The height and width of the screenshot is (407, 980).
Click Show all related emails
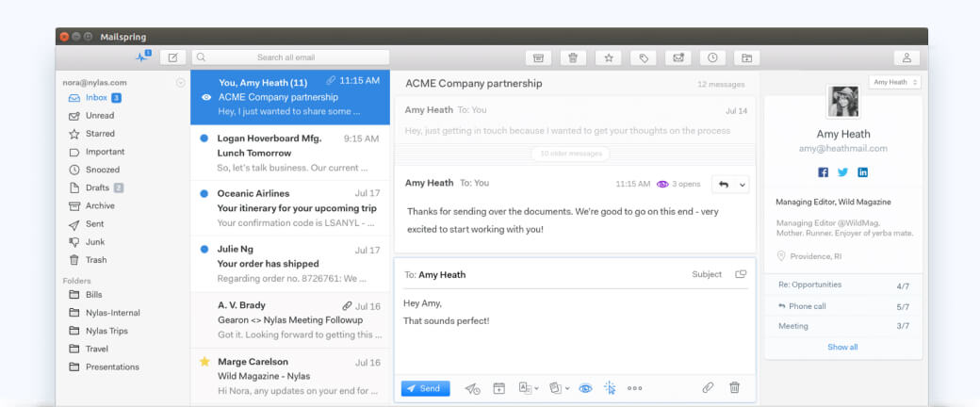[x=842, y=347]
